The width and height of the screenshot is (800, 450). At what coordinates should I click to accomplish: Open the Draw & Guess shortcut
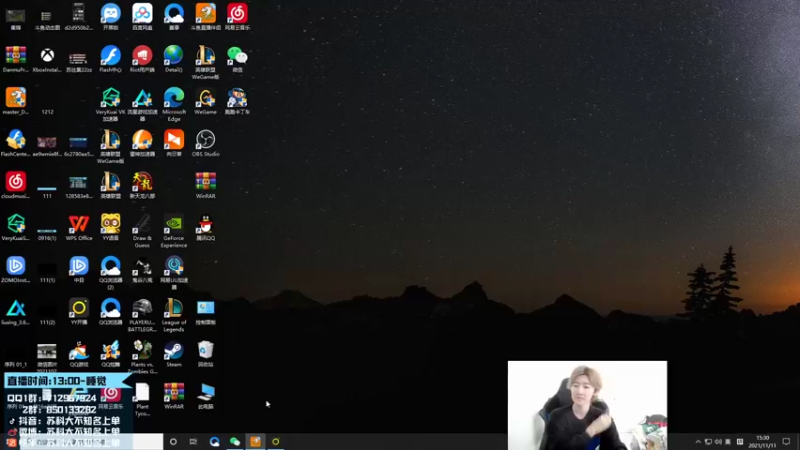click(x=142, y=231)
